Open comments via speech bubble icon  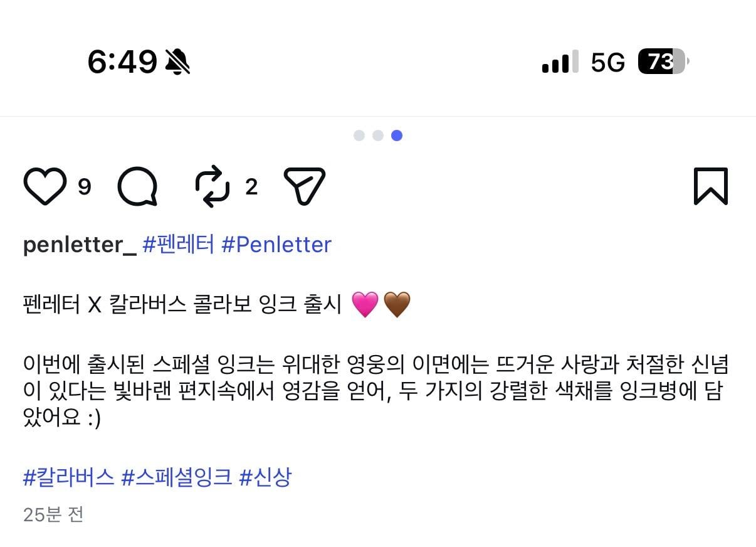137,186
